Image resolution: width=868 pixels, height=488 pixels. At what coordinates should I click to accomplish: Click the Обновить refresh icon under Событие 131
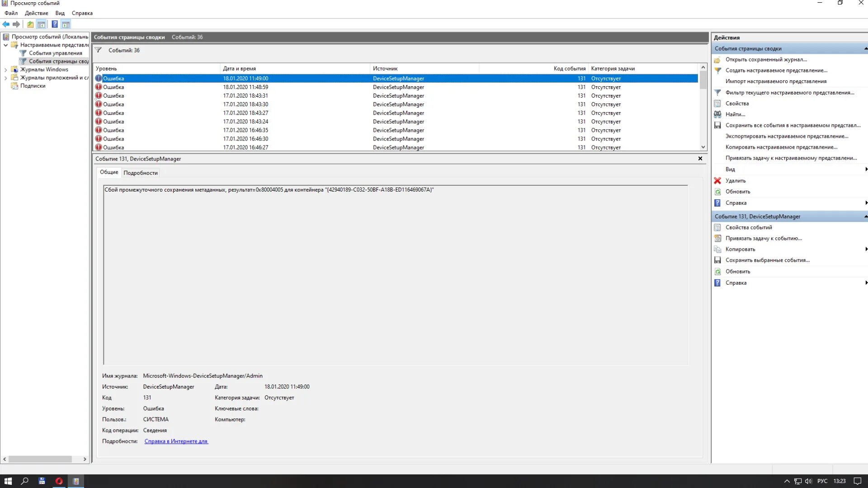717,272
